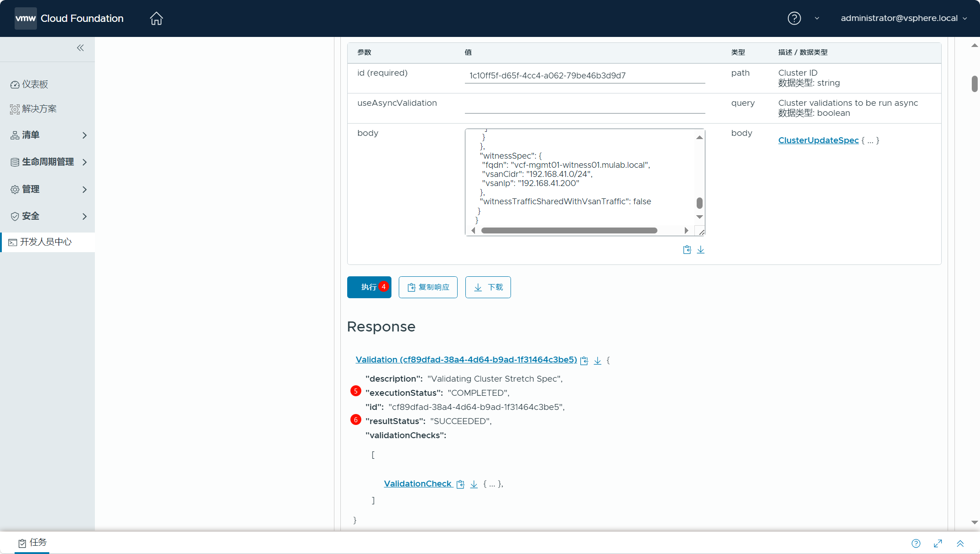Open the ClusterUpdateSpec link
980x554 pixels.
coord(818,140)
